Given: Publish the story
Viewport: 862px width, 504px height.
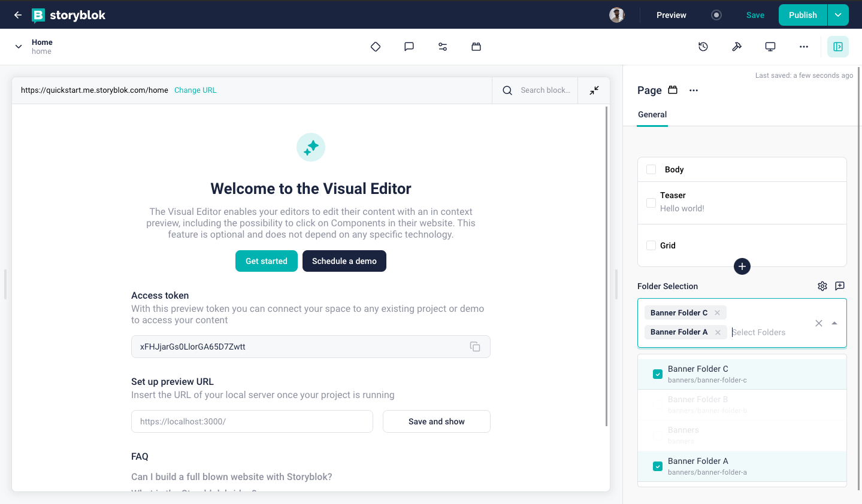Looking at the screenshot, I should (803, 15).
